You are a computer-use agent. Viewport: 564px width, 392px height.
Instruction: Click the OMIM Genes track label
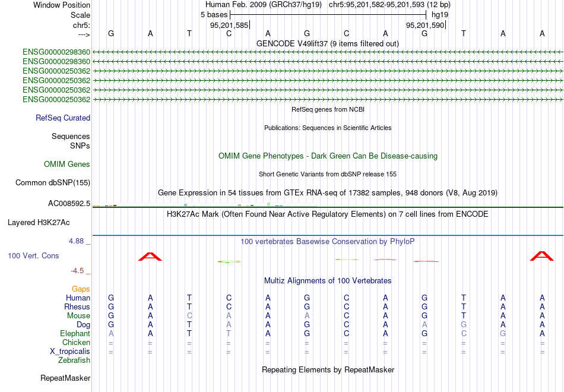coord(67,164)
